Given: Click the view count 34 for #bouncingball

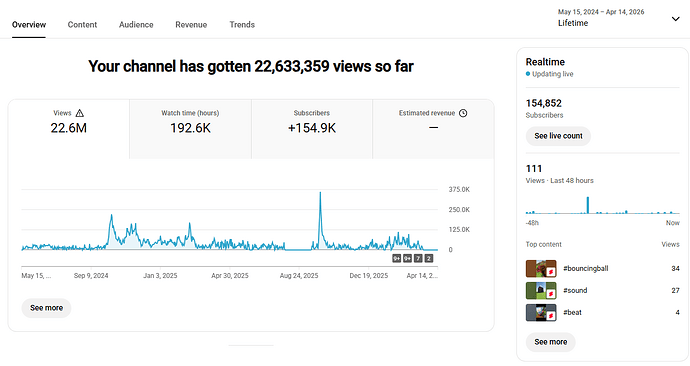Looking at the screenshot, I should pos(675,268).
